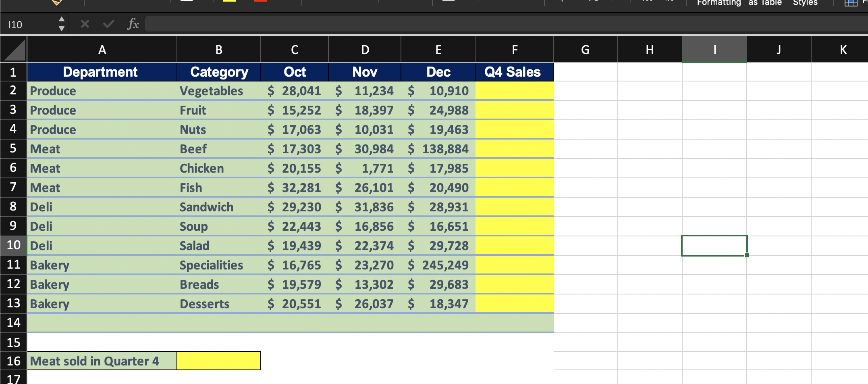Click Nov value $31,836
The width and height of the screenshot is (868, 384).
pyautogui.click(x=365, y=207)
